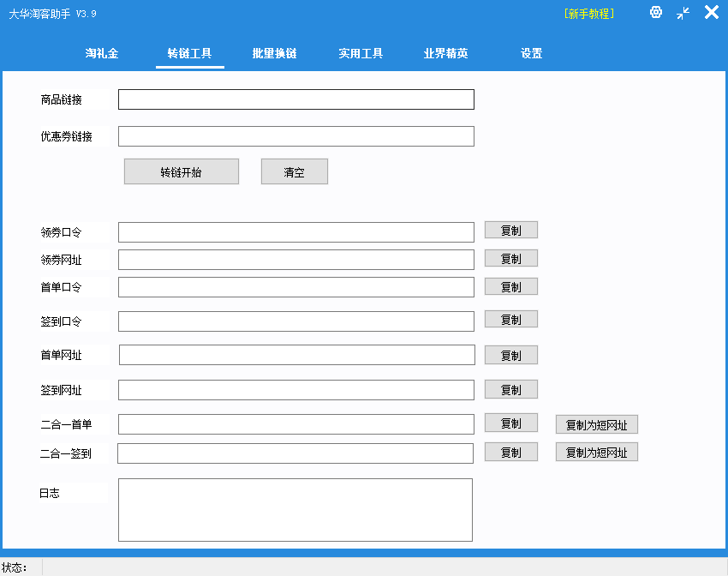The height and width of the screenshot is (576, 728).
Task: Focus the 商品链接 input field
Action: click(296, 99)
